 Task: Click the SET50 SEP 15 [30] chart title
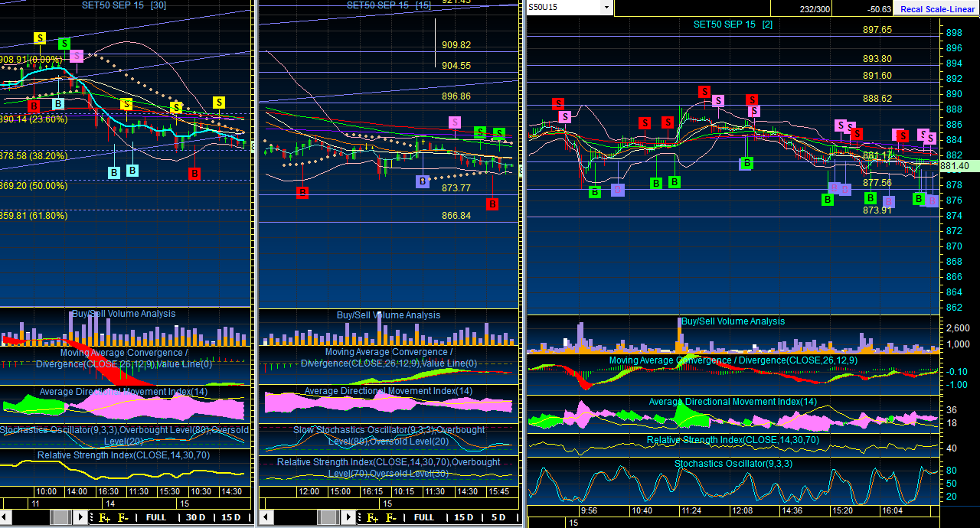(125, 5)
